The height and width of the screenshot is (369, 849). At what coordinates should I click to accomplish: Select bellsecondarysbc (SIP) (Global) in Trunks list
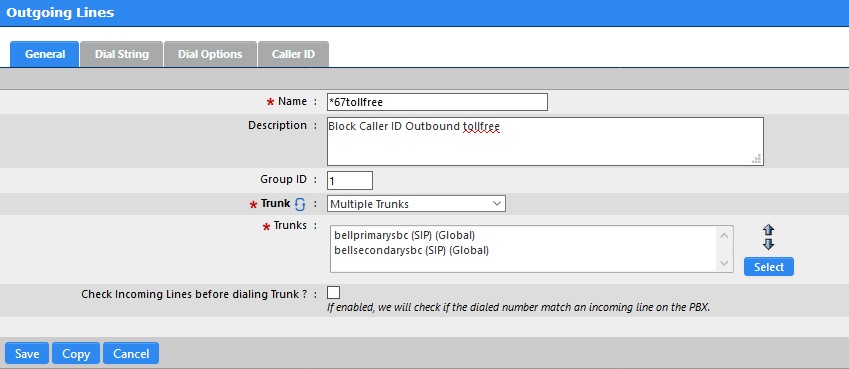(412, 250)
